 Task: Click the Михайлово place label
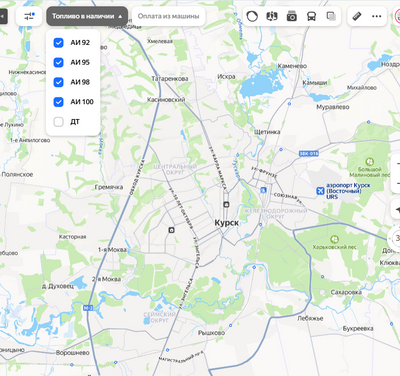362,87
